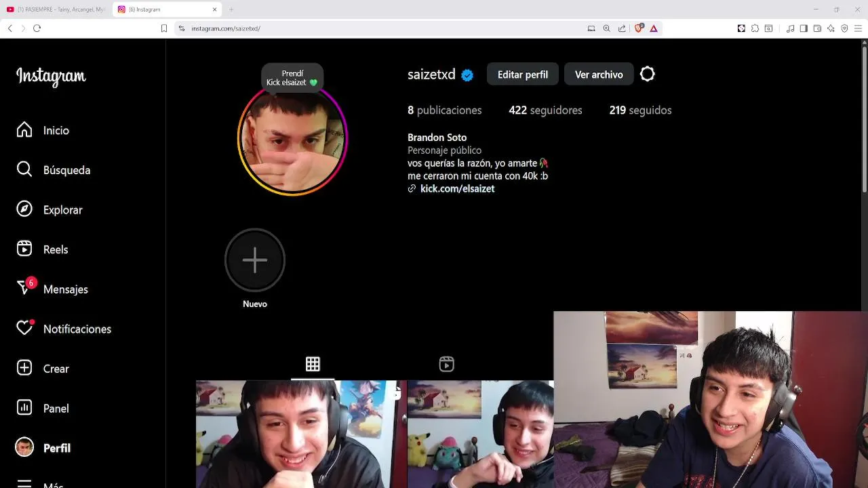Image resolution: width=868 pixels, height=488 pixels.
Task: Click the Mensajes label in sidebar
Action: 66,289
